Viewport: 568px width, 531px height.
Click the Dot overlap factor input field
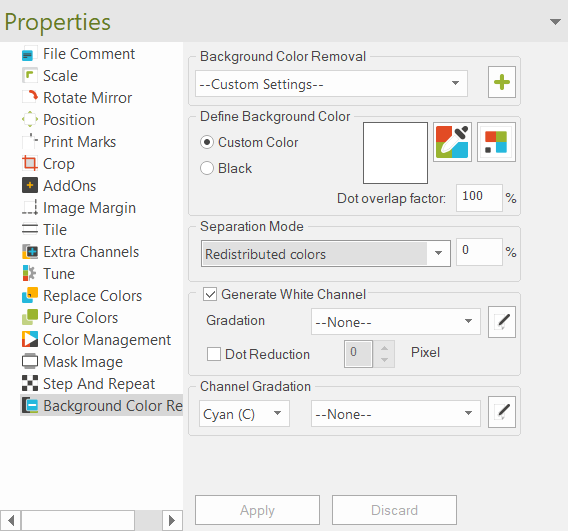pos(479,198)
